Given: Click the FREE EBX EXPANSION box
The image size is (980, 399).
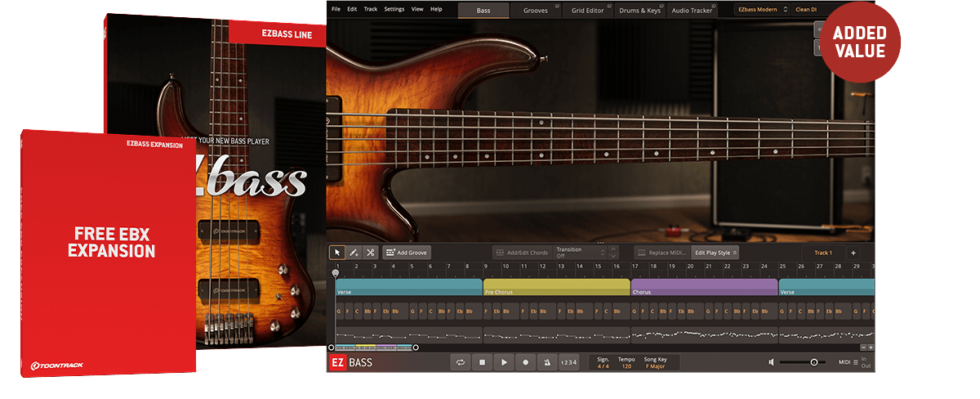Looking at the screenshot, I should tap(108, 253).
